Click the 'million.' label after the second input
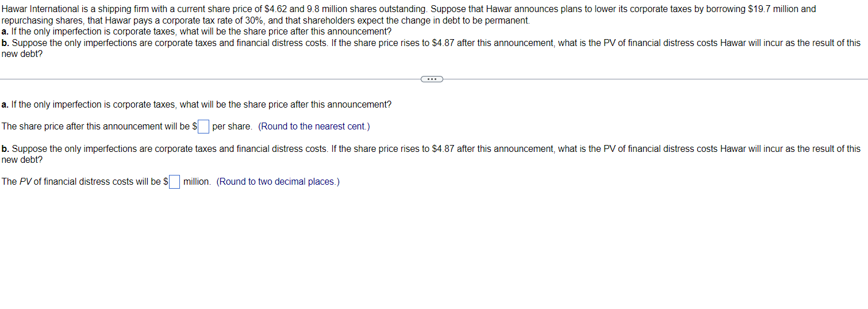This screenshot has height=309, width=868. [197, 182]
